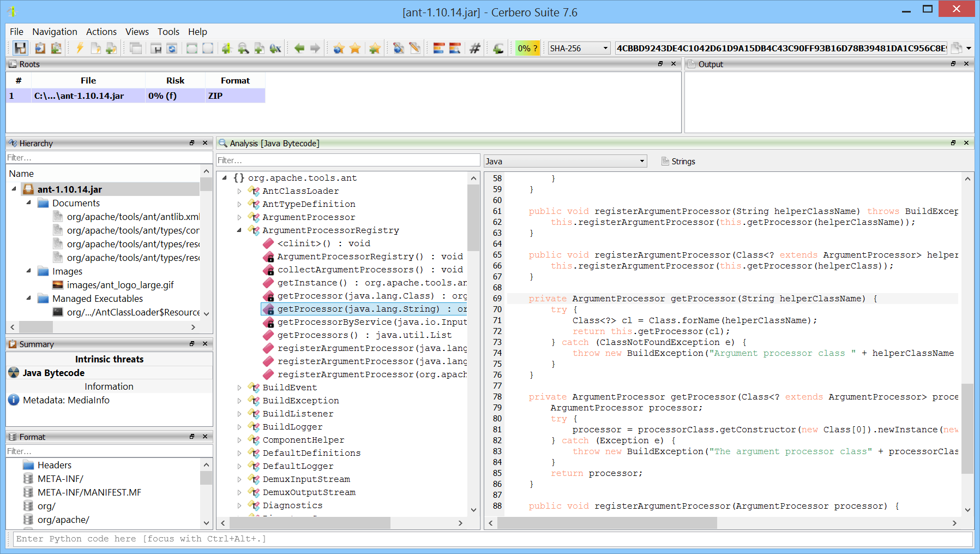Select Java Bytecode in Intrinsic threats
This screenshot has height=554, width=980.
point(53,373)
